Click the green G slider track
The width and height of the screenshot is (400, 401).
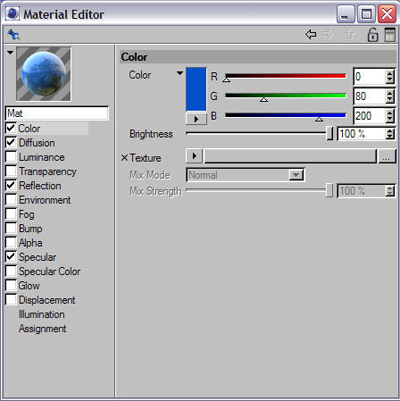tap(286, 96)
